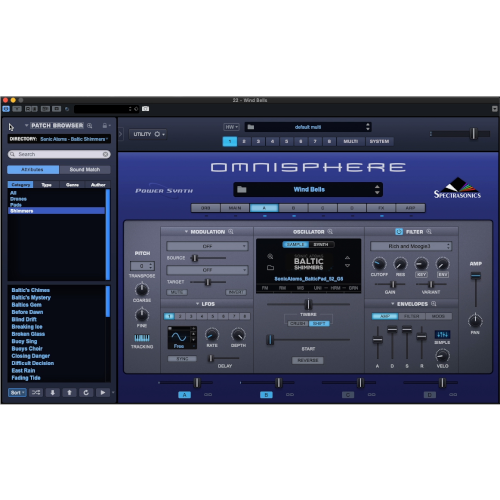This screenshot has width=500, height=500.
Task: Open the Filter section zoom magnifier
Action: click(x=429, y=231)
